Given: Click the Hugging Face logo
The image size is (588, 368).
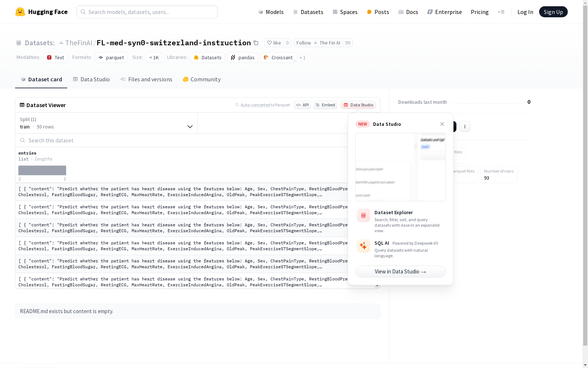Looking at the screenshot, I should [x=41, y=12].
